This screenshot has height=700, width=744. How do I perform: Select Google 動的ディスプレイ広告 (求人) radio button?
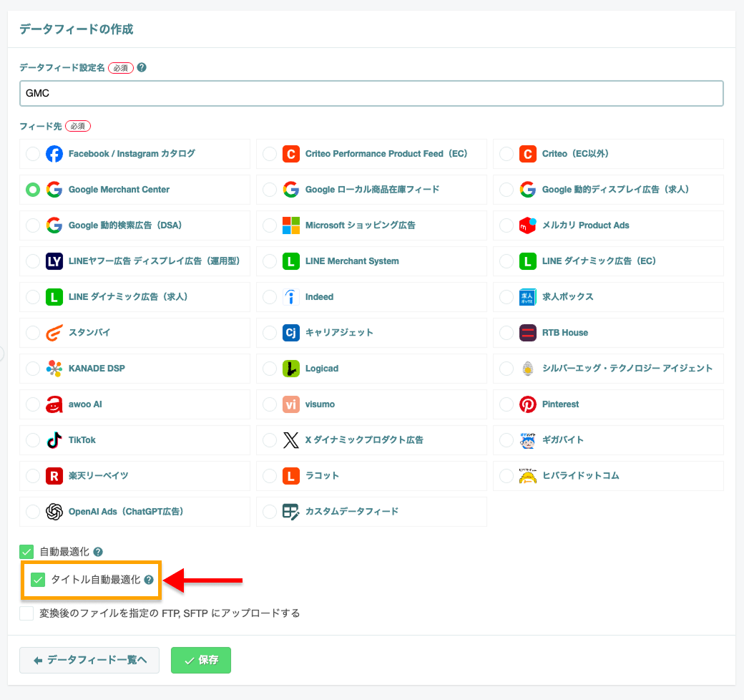[506, 190]
